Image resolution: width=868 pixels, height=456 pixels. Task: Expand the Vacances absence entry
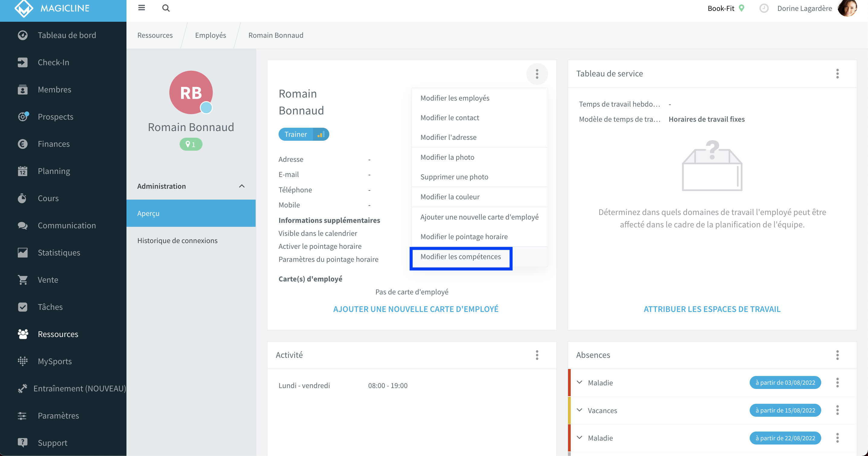pos(579,410)
